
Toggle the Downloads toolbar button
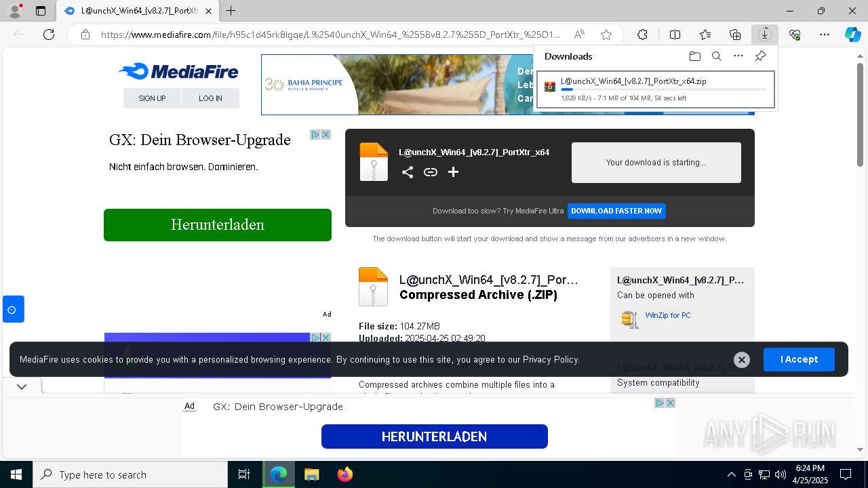tap(765, 35)
